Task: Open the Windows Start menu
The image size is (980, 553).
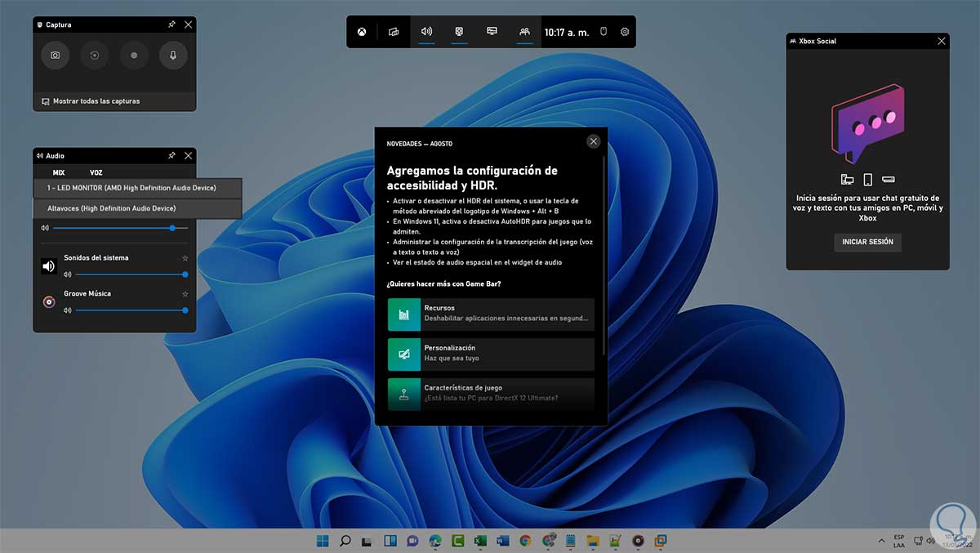Action: [323, 541]
